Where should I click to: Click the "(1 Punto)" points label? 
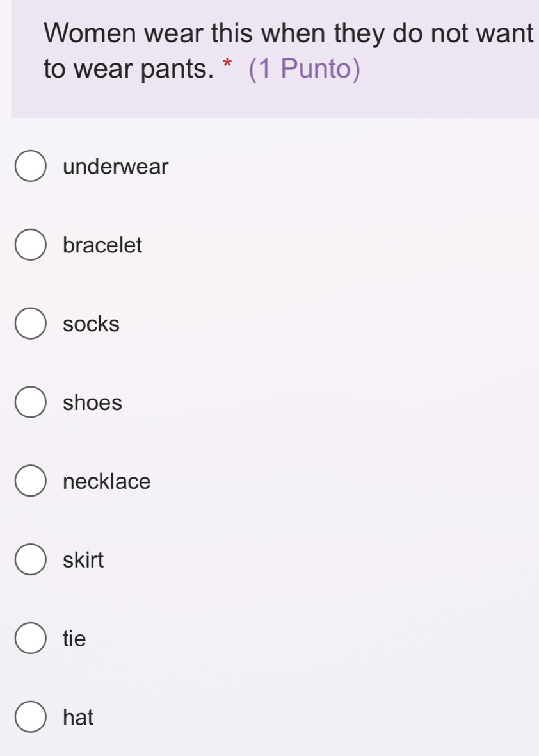click(x=303, y=69)
